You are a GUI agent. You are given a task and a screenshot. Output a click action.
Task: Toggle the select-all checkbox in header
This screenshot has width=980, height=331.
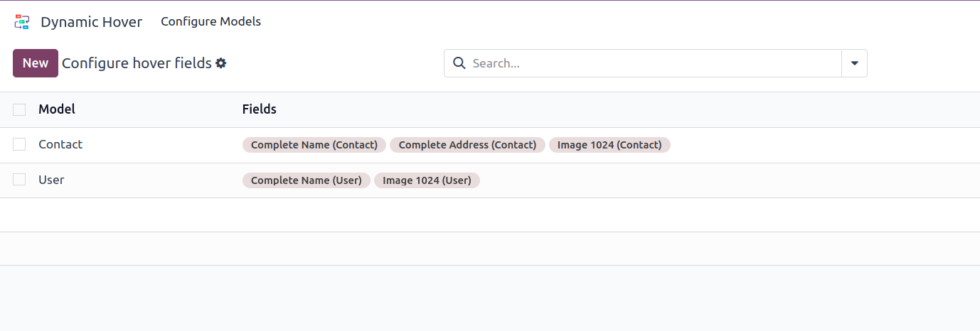tap(19, 109)
